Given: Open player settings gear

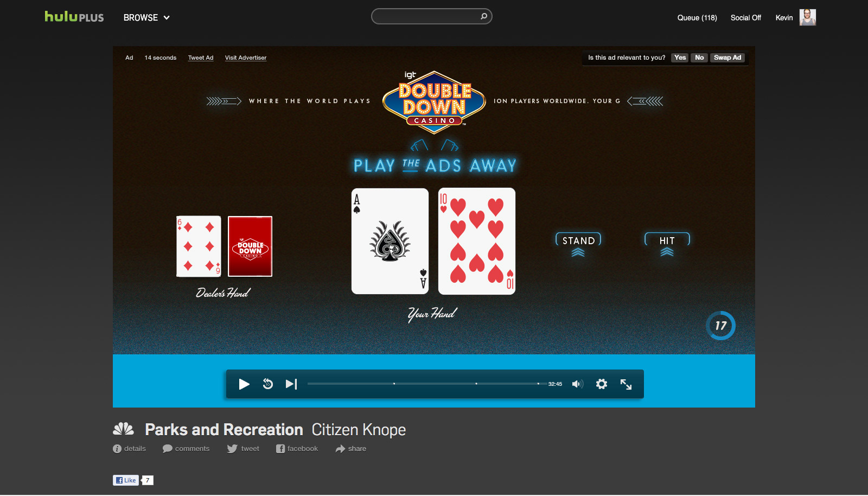Looking at the screenshot, I should (602, 384).
